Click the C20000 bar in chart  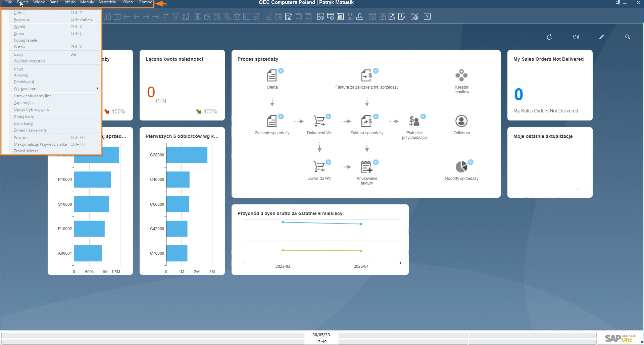[x=187, y=155]
